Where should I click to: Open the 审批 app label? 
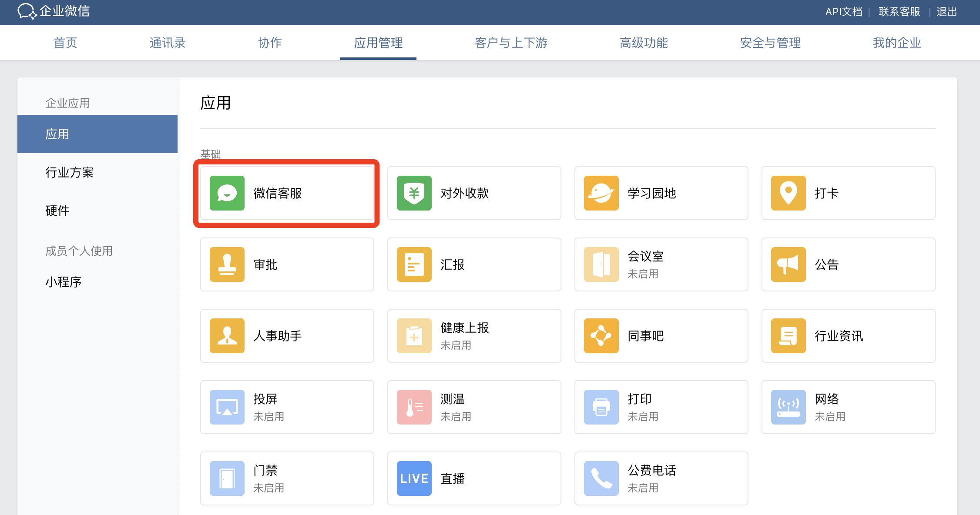[x=265, y=264]
